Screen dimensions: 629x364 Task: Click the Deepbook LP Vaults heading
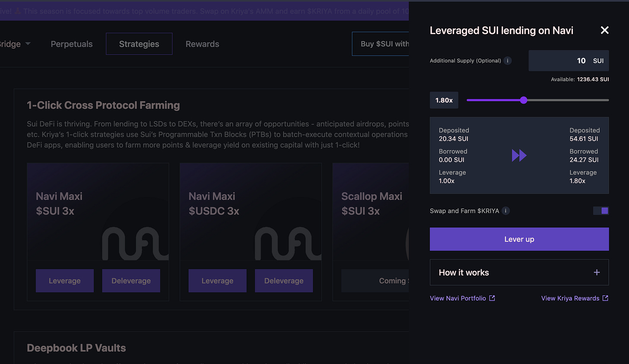[x=76, y=348]
